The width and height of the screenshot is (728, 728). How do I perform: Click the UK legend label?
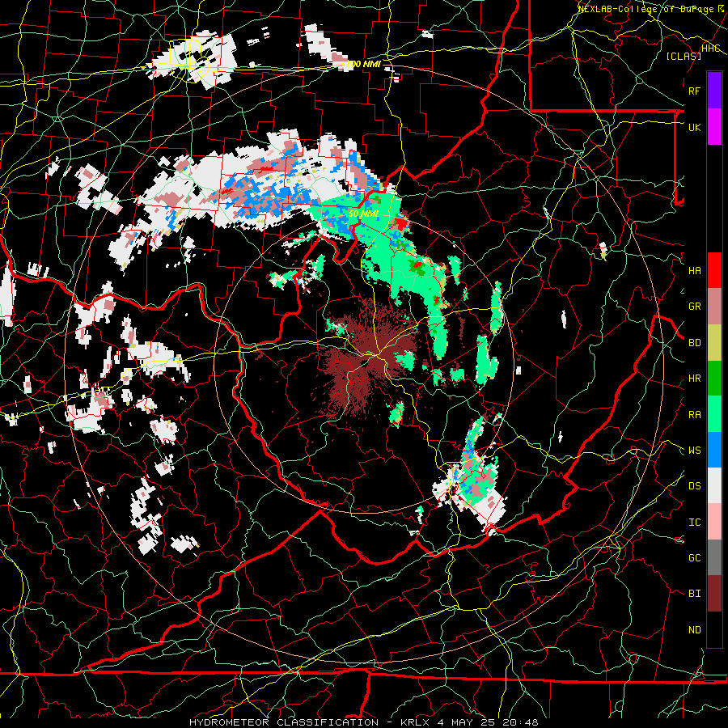695,127
